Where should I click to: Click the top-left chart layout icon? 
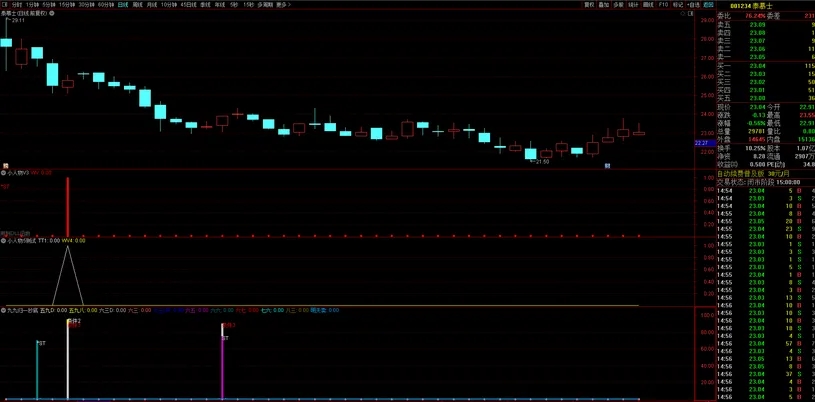coord(4,4)
